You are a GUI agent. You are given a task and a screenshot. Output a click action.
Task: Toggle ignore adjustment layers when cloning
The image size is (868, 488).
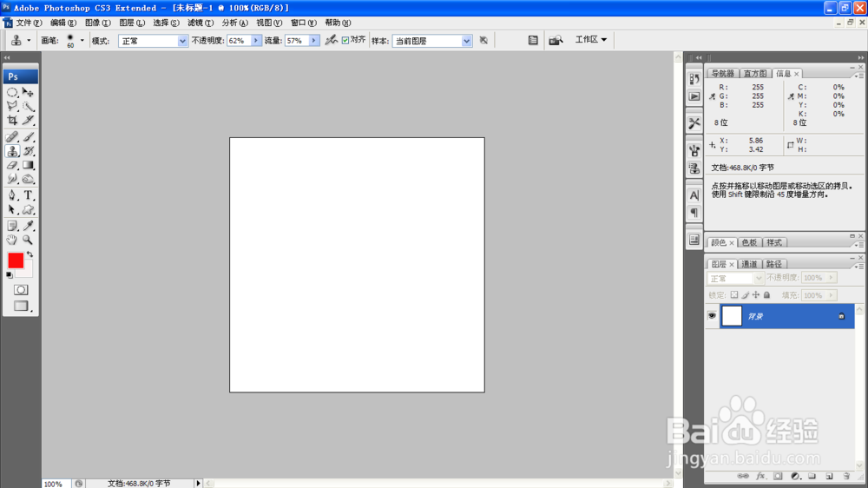[x=483, y=40]
